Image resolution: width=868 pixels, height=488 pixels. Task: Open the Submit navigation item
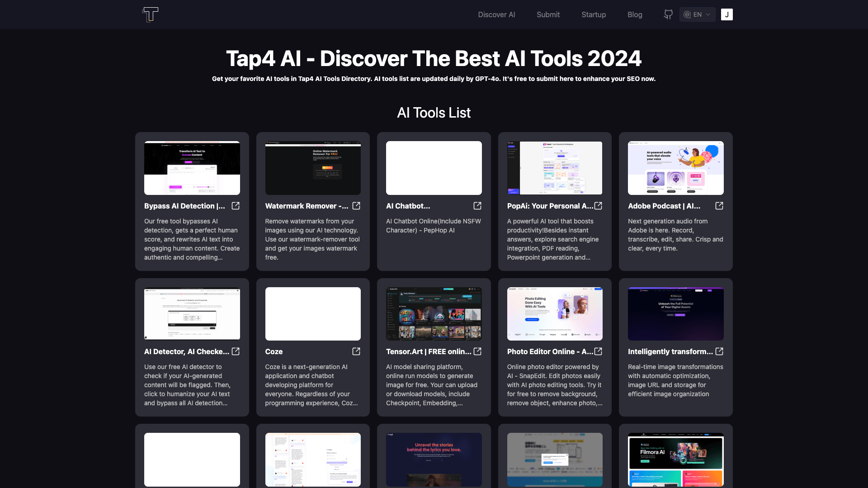pos(548,14)
